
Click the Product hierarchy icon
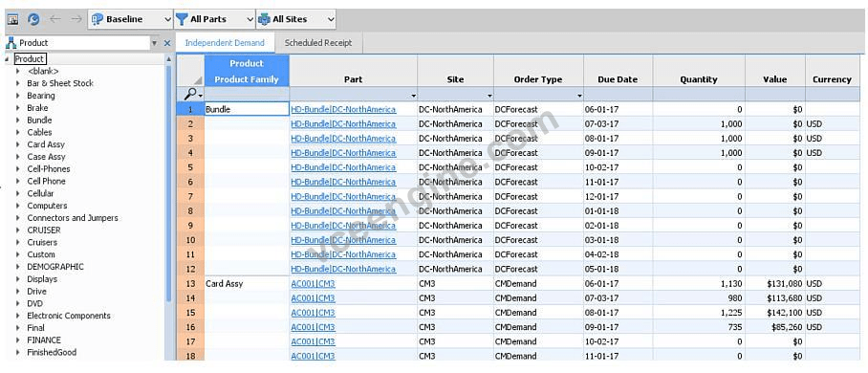pos(11,43)
